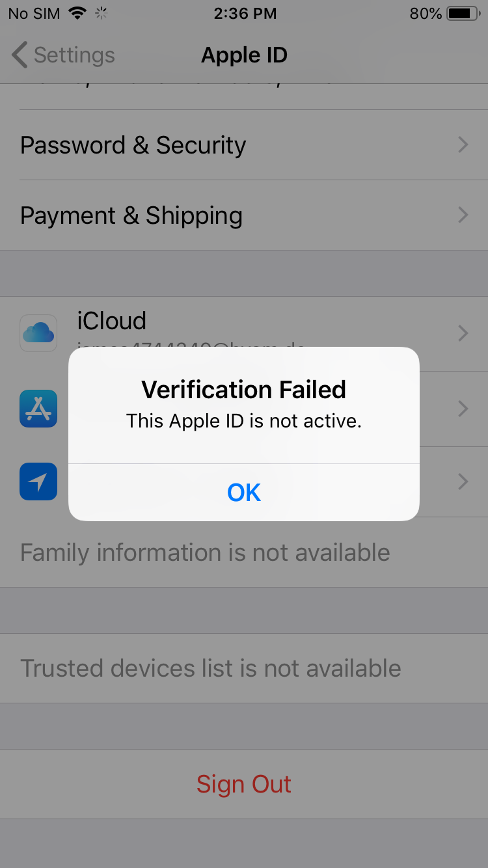Screen dimensions: 488x868
Task: Dismiss the alert with OK
Action: click(x=244, y=493)
